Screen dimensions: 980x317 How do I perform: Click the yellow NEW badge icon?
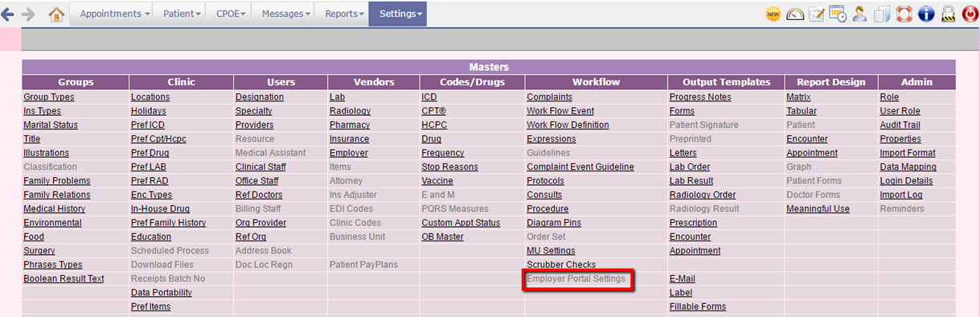click(773, 14)
